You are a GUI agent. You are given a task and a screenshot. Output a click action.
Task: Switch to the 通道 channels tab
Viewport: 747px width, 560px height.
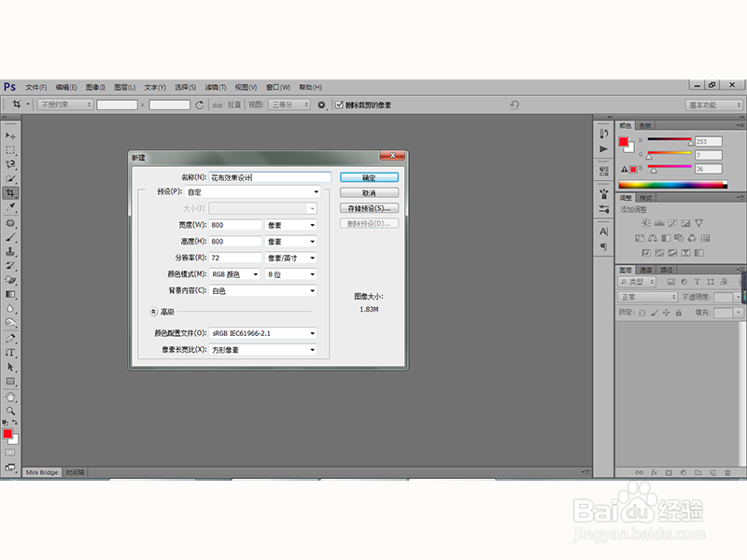(645, 270)
